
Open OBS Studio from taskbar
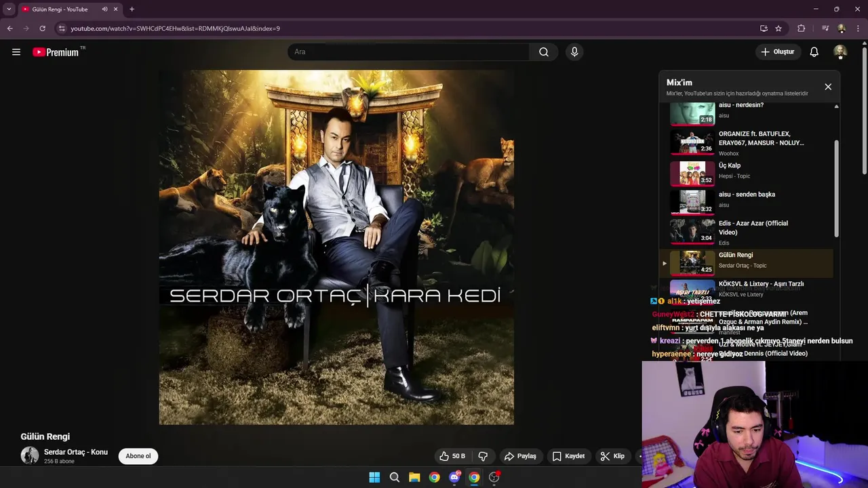(494, 477)
